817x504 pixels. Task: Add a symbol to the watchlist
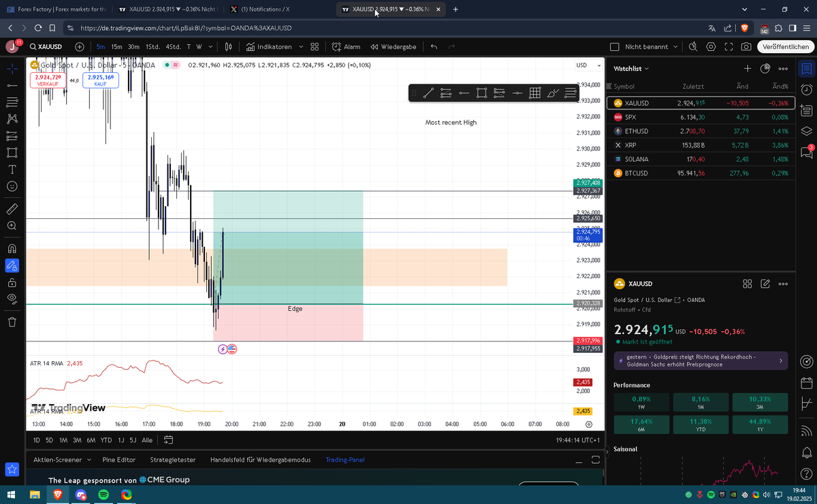[747, 69]
